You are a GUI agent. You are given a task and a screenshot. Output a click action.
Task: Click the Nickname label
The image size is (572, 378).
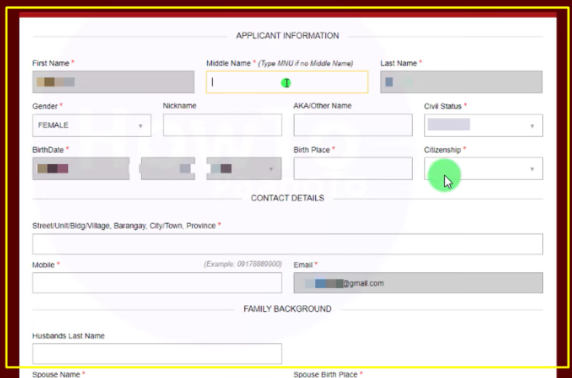click(179, 105)
